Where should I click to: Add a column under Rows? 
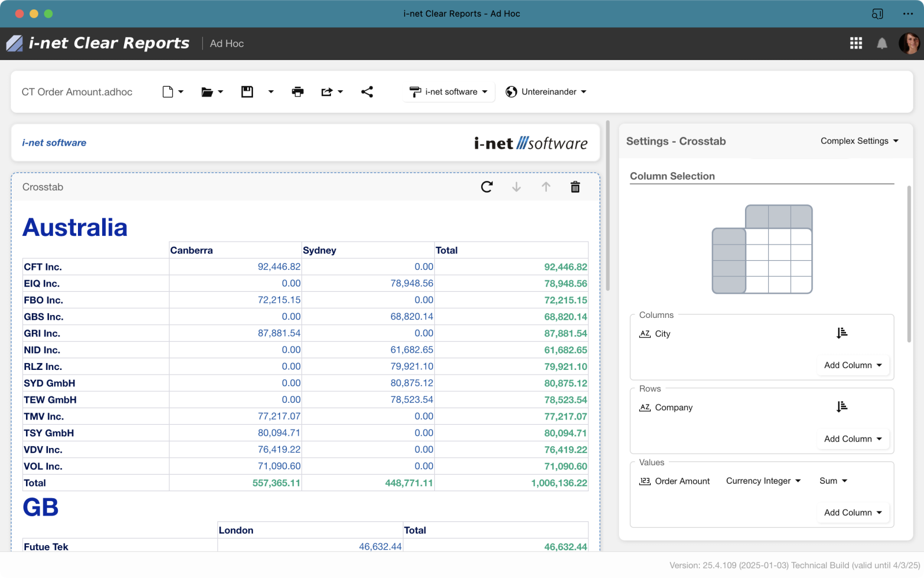tap(853, 439)
